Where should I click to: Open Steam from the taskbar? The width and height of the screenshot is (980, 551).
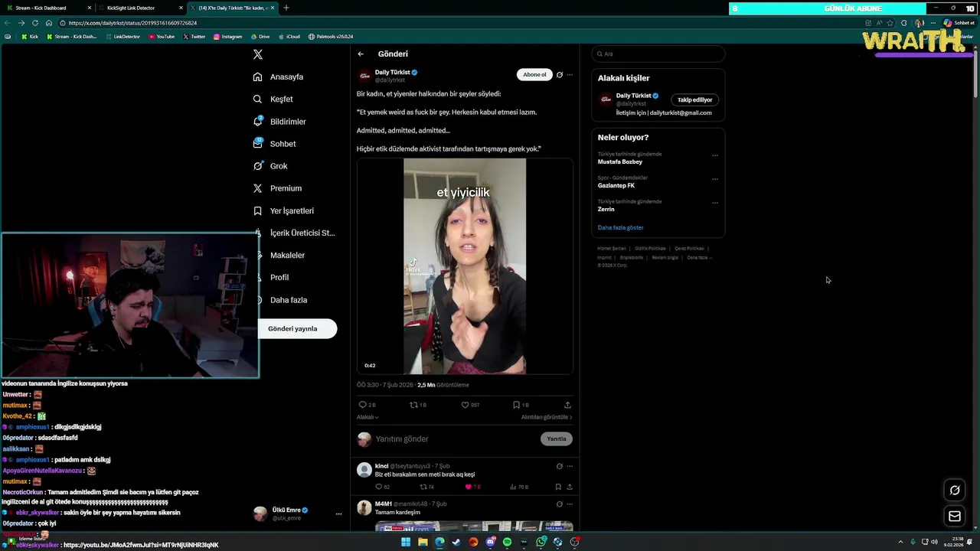point(456,542)
